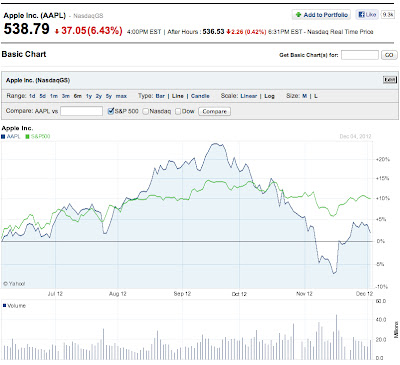400x365 pixels.
Task: Set chart range to 6m
Action: point(78,96)
